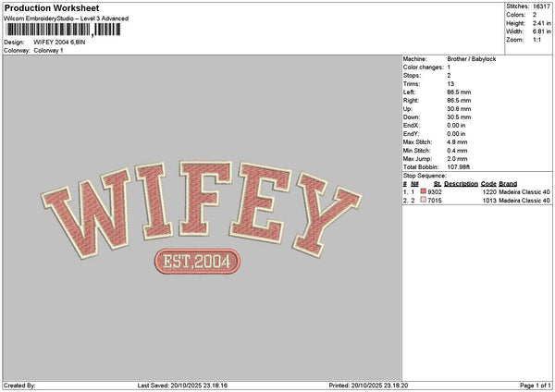The height and width of the screenshot is (392, 555).
Task: Click the description 9302 in row 1
Action: tap(435, 192)
